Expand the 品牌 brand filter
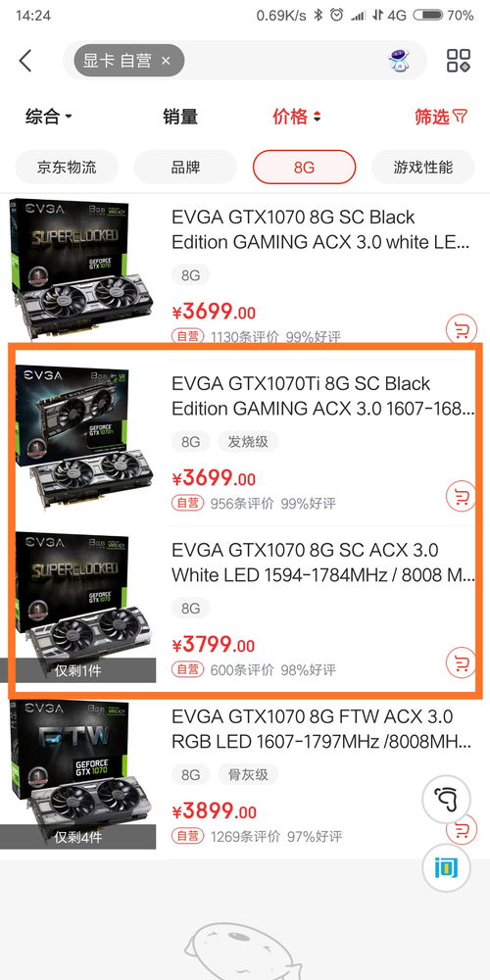 click(185, 167)
